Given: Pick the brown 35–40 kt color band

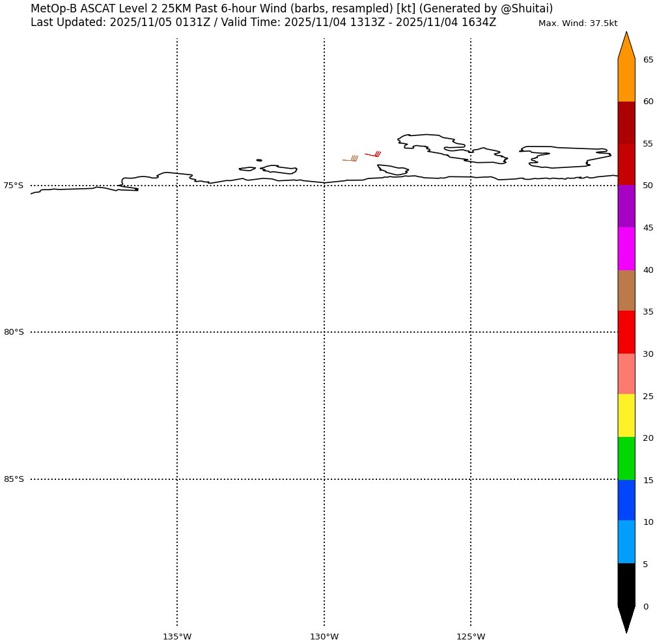Looking at the screenshot, I should [626, 290].
